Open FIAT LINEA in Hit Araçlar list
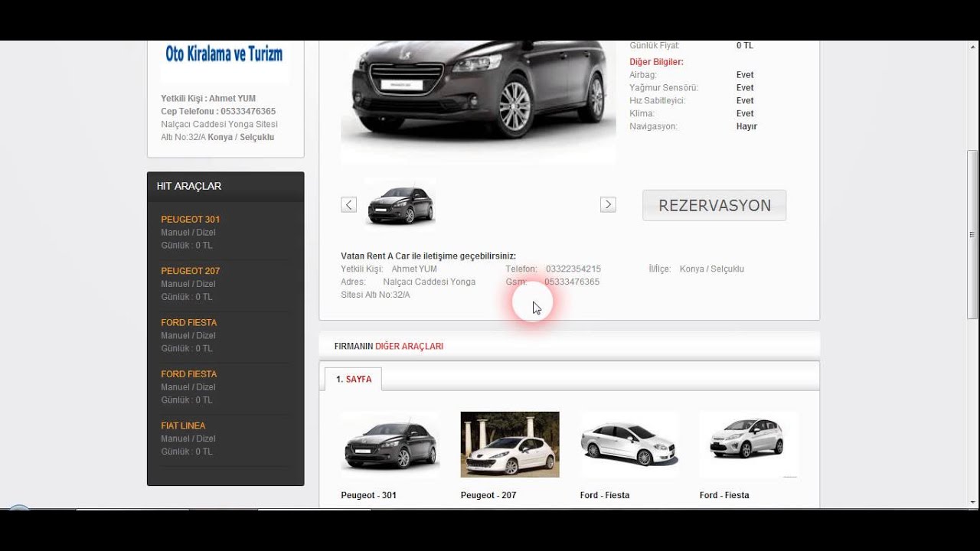Viewport: 980px width, 551px height. [183, 425]
